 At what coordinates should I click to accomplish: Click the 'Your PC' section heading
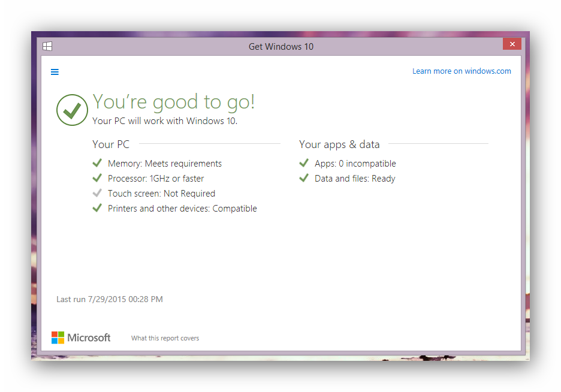coord(110,144)
